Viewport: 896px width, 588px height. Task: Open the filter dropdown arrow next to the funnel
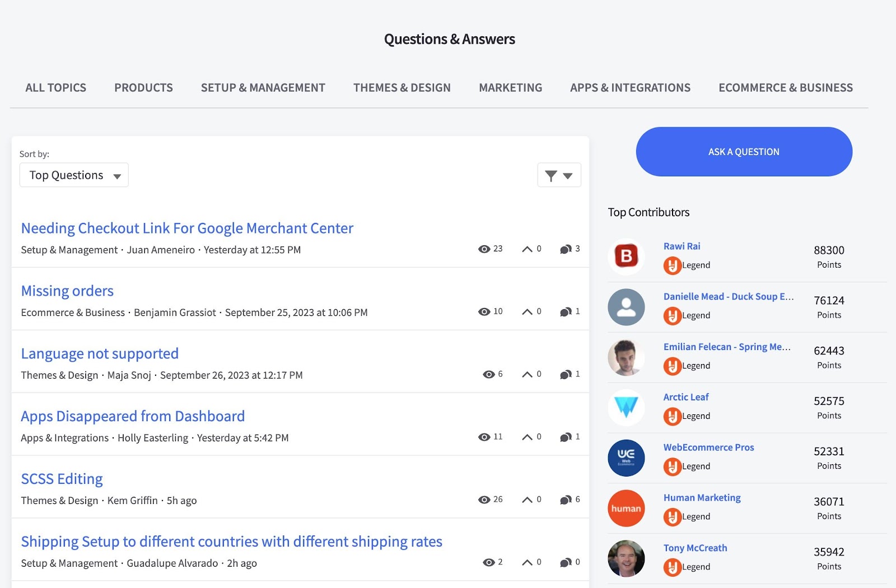568,175
